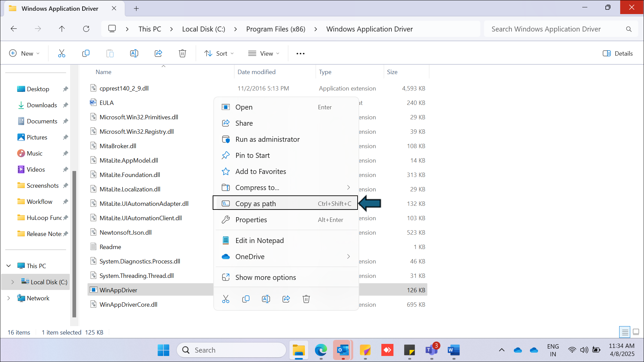Click the Name column header
The height and width of the screenshot is (362, 644).
pos(103,72)
